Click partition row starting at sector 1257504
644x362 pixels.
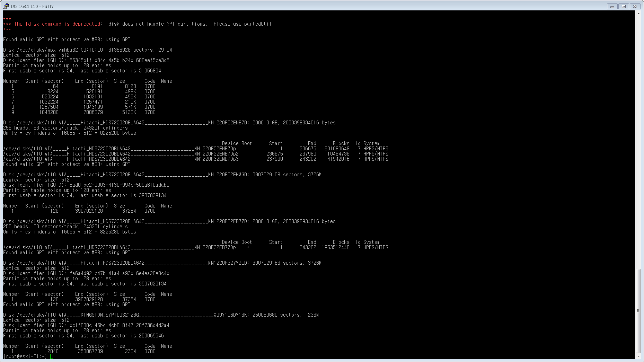tap(83, 107)
